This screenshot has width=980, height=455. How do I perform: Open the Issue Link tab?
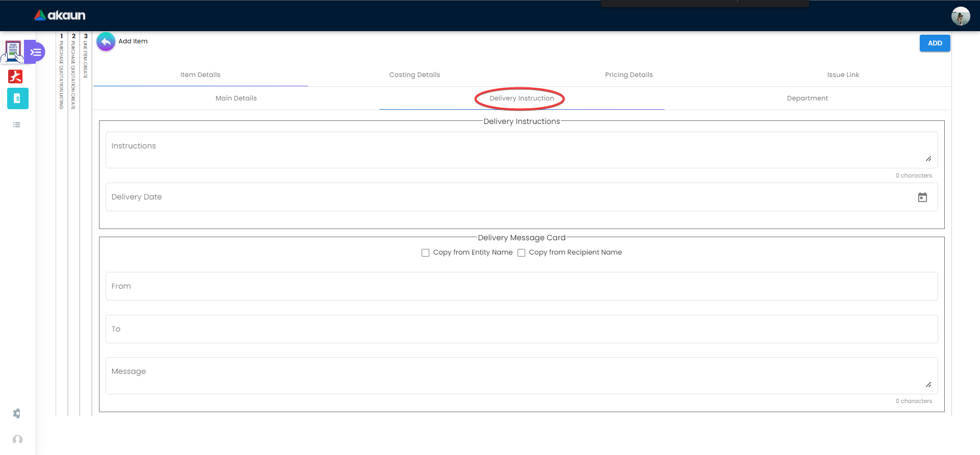(843, 75)
